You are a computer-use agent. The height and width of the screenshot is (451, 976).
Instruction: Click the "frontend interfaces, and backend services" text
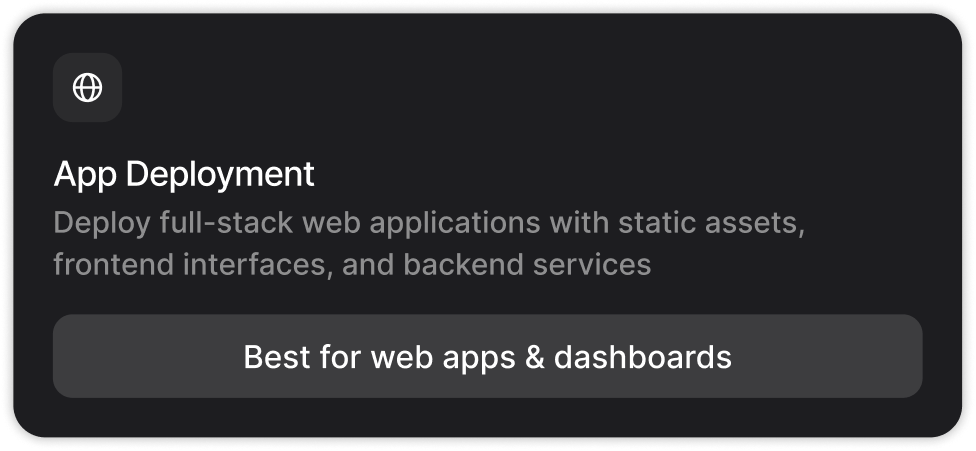click(352, 265)
